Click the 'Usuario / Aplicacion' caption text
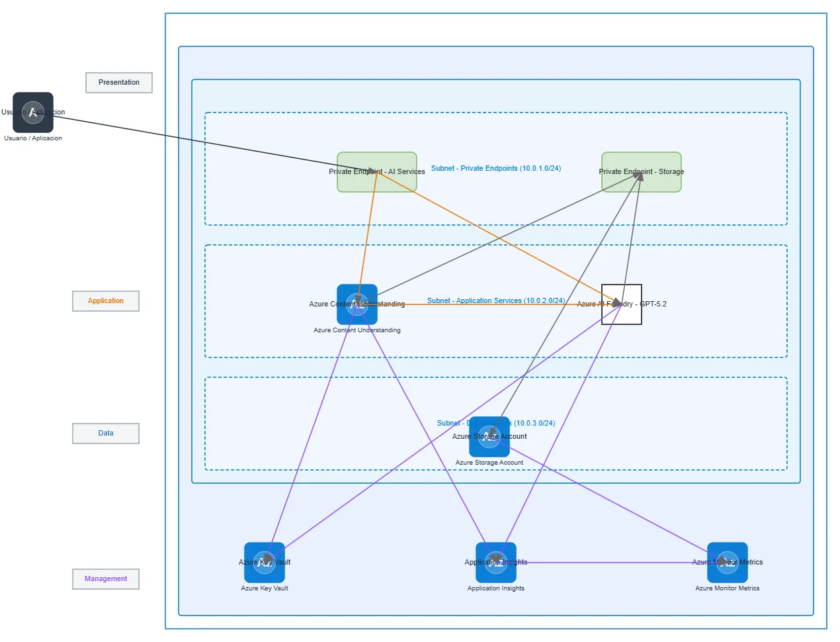This screenshot has height=642, width=840. coord(33,138)
